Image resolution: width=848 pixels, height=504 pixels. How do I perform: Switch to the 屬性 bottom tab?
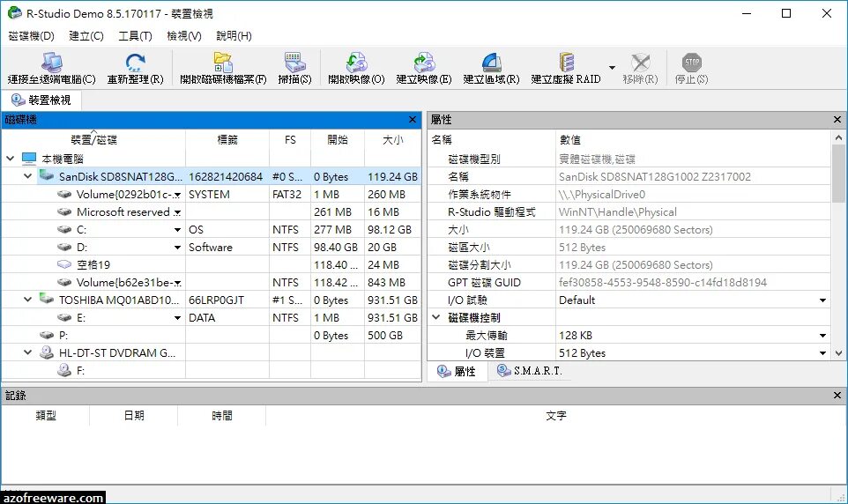[x=457, y=371]
